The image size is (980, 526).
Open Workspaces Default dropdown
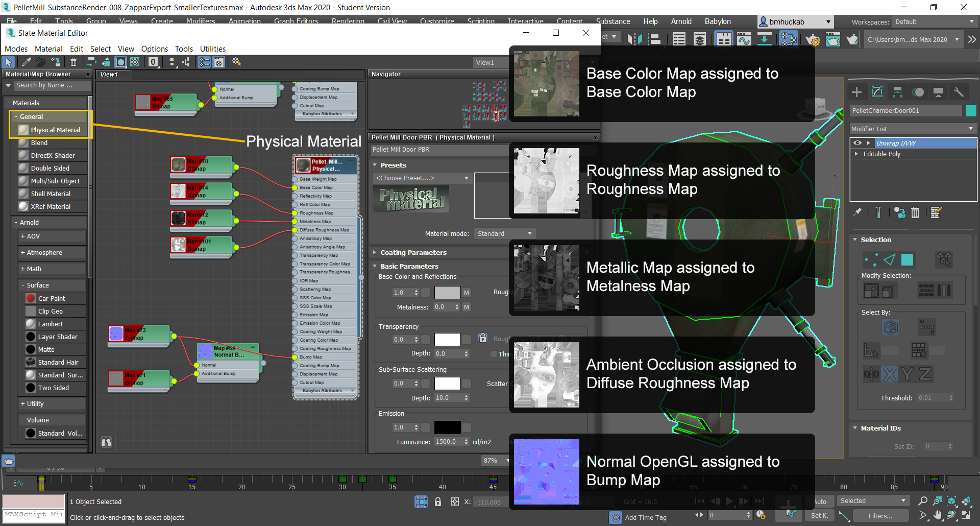pyautogui.click(x=935, y=22)
